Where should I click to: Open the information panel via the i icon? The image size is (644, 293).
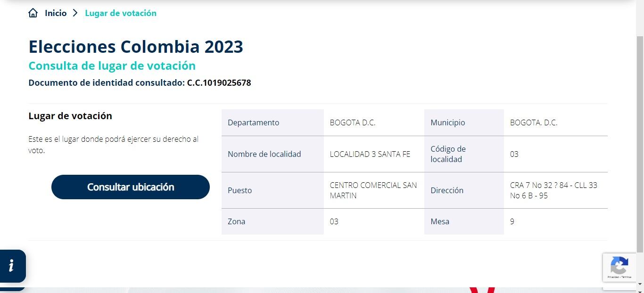[11, 266]
